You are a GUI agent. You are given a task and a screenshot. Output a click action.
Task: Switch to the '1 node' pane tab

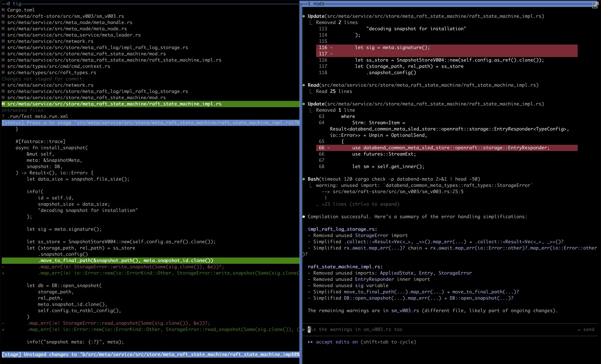(316, 3)
